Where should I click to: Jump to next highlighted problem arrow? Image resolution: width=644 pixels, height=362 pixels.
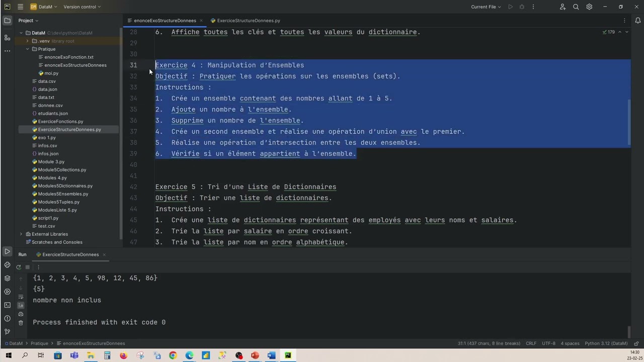click(626, 32)
